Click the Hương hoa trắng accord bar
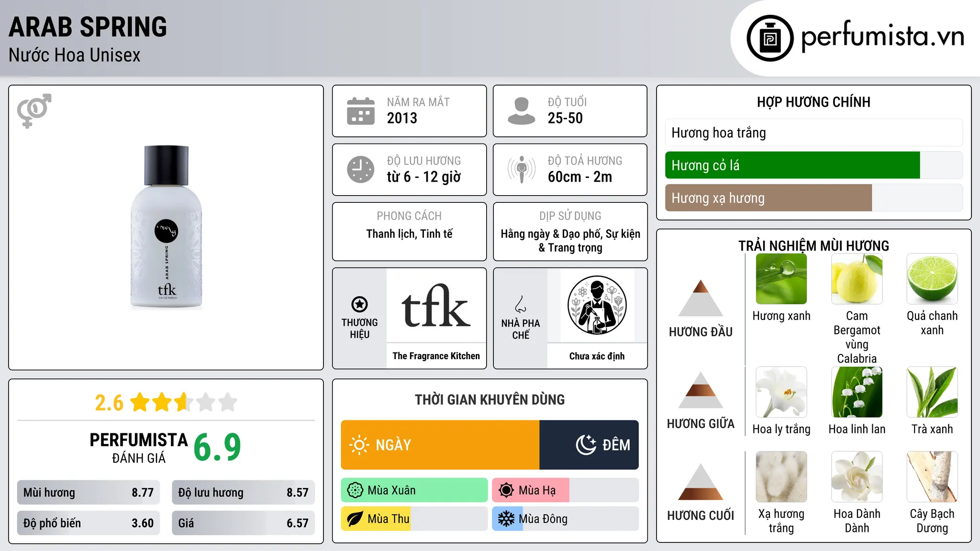Image resolution: width=980 pixels, height=551 pixels. [x=814, y=132]
